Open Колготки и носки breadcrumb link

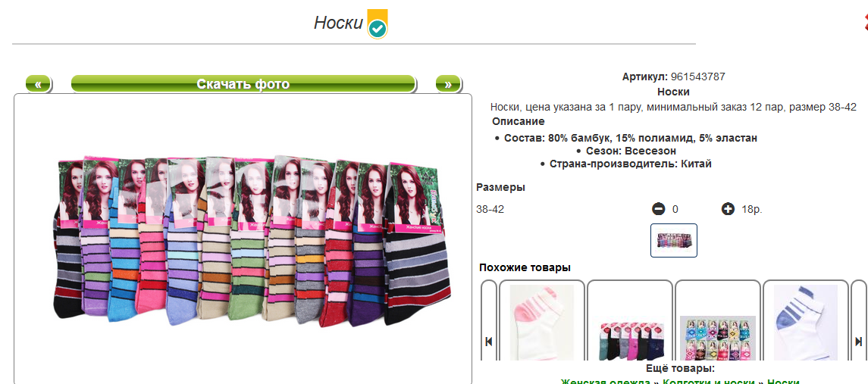click(709, 382)
